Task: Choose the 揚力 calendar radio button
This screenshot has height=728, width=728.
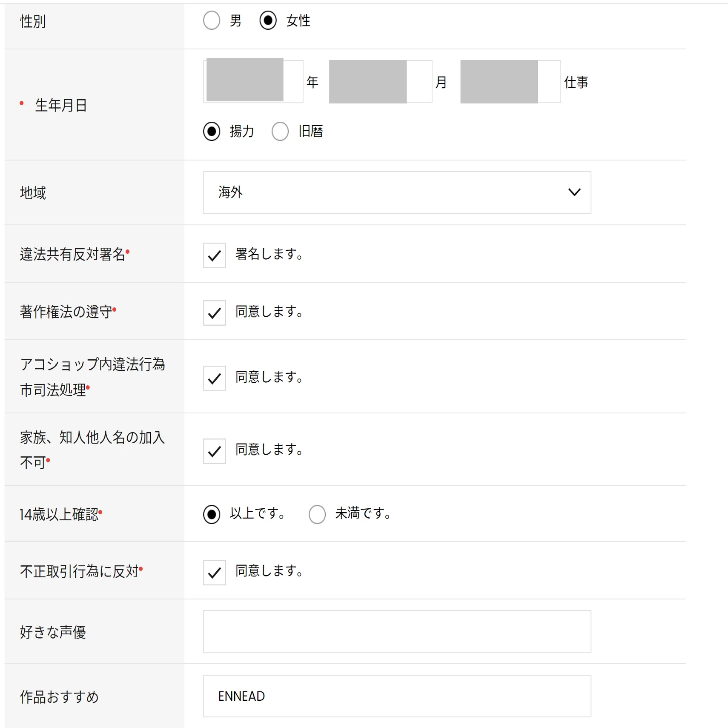Action: click(x=212, y=131)
